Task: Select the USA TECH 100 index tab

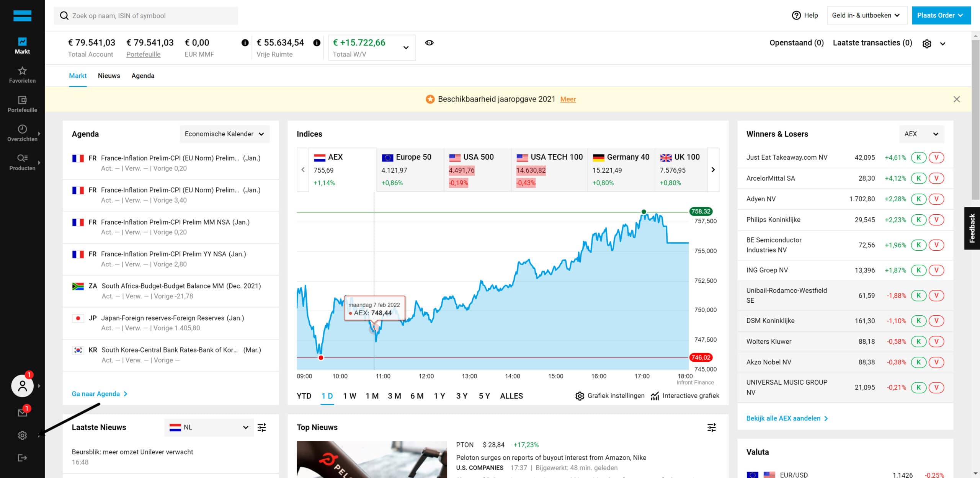Action: (549, 170)
